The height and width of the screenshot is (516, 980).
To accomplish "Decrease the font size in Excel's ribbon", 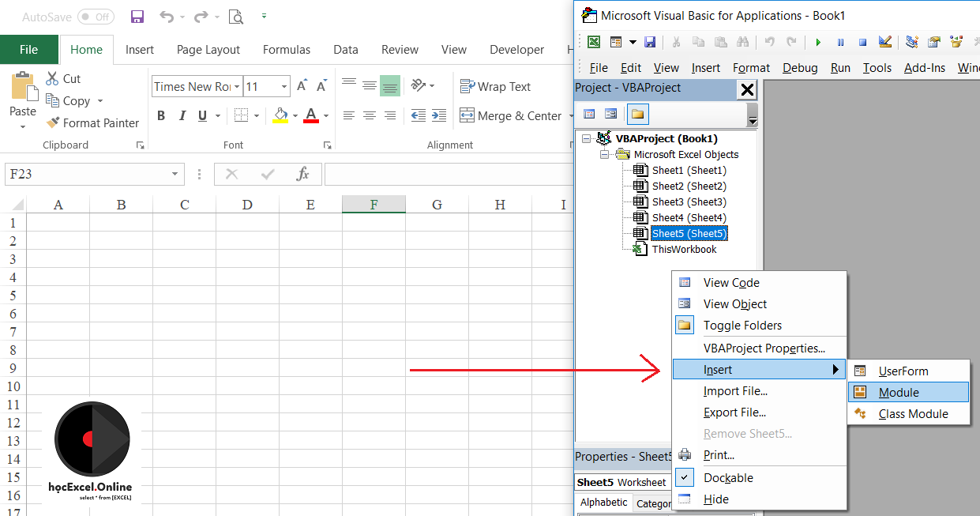I will click(321, 86).
